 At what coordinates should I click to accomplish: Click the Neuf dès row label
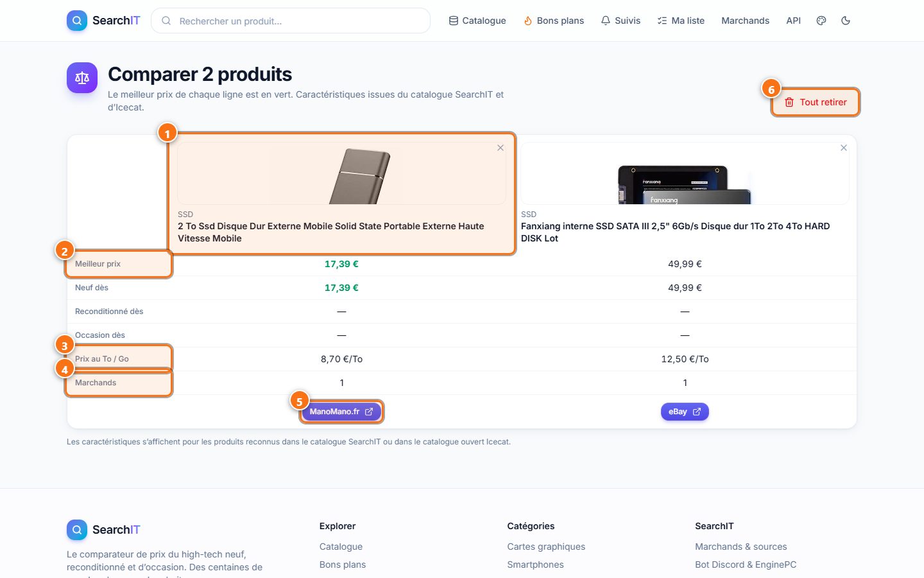92,288
